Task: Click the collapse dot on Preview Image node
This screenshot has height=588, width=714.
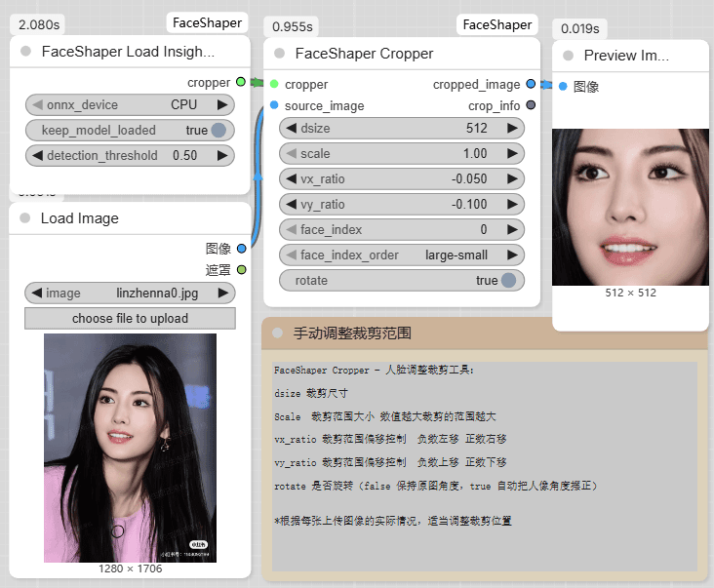Action: tap(569, 56)
